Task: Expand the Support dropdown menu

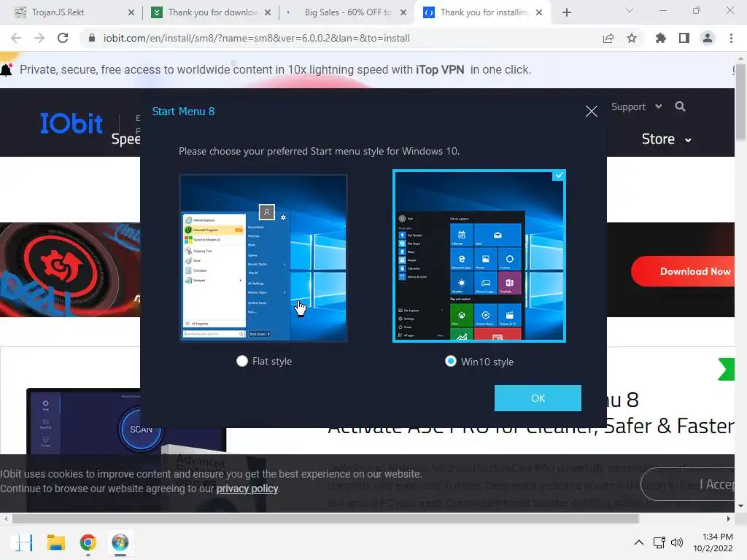Action: (636, 106)
